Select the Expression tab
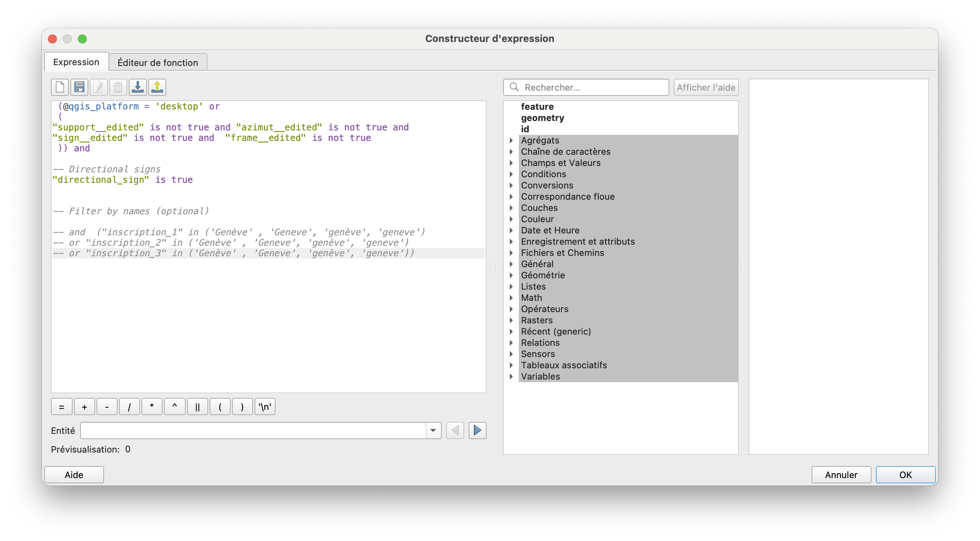Screen dimensions: 980x541 [x=76, y=62]
